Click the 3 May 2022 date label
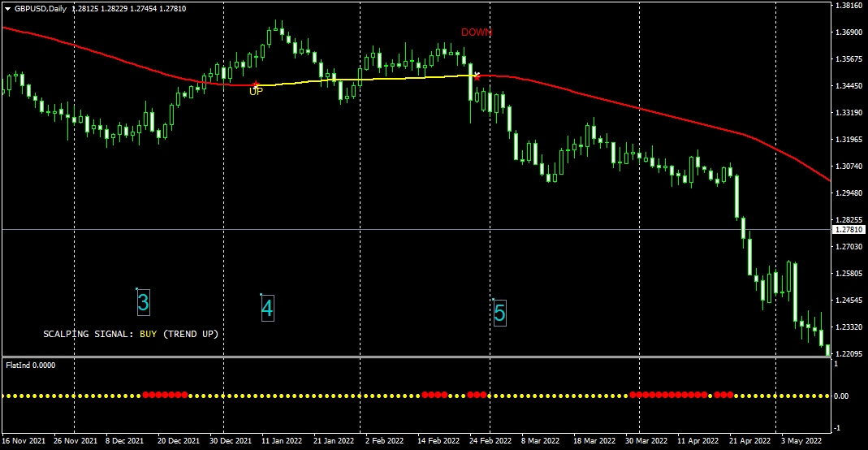Image resolution: width=868 pixels, height=450 pixels. 801,441
